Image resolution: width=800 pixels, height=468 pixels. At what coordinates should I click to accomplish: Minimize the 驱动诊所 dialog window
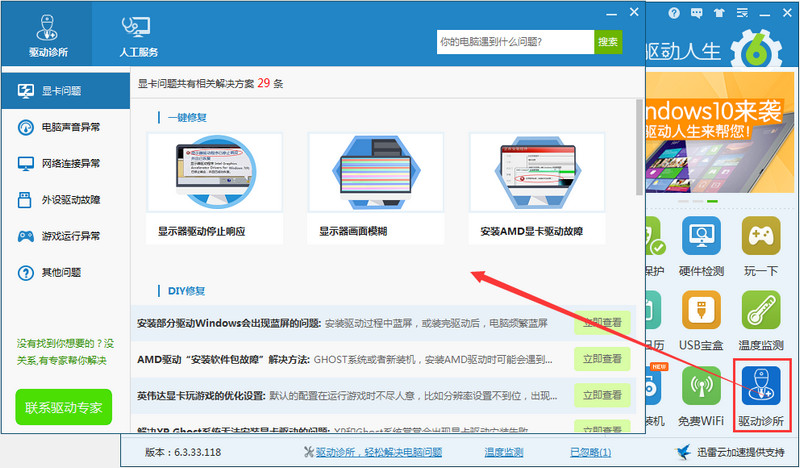(x=611, y=14)
